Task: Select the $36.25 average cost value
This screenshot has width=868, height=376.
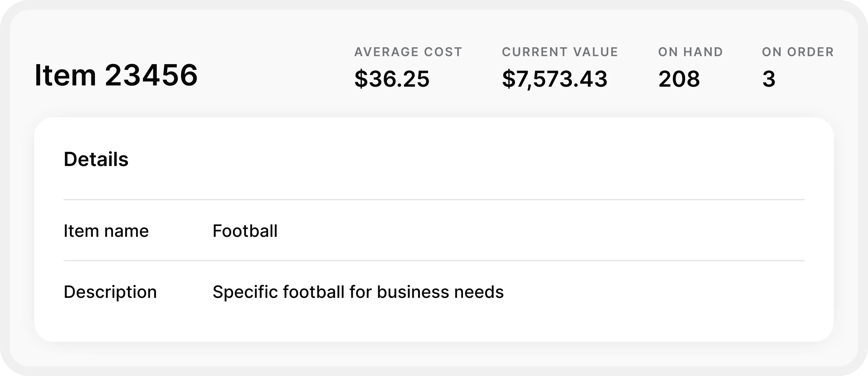Action: click(392, 79)
